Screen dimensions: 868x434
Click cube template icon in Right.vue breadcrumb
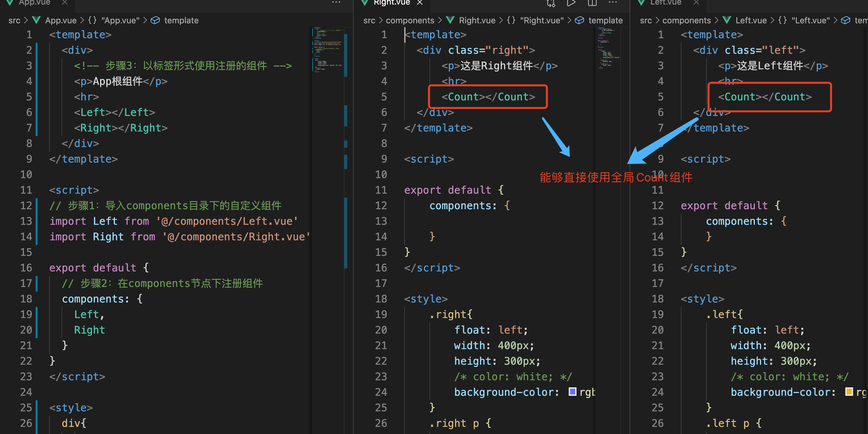(579, 20)
